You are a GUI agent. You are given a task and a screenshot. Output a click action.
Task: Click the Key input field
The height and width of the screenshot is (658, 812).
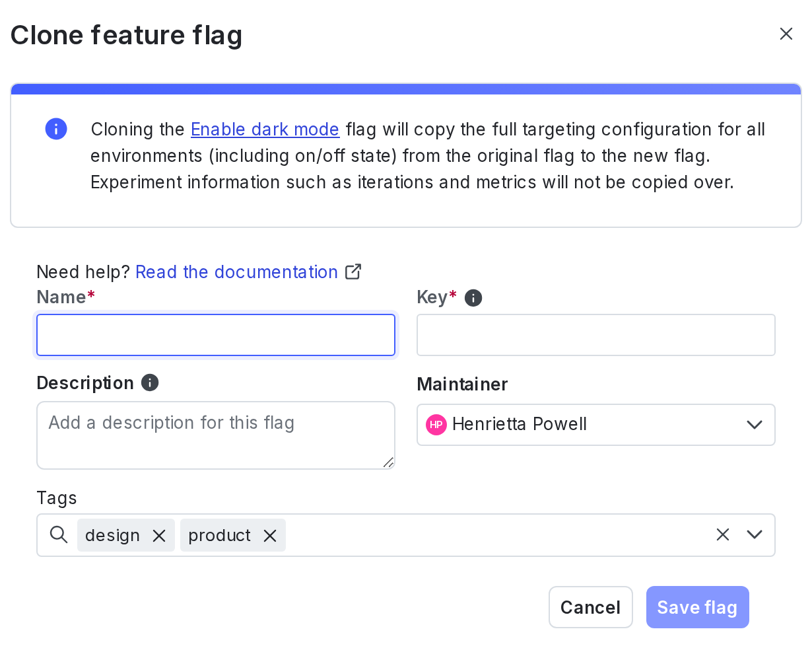click(595, 335)
